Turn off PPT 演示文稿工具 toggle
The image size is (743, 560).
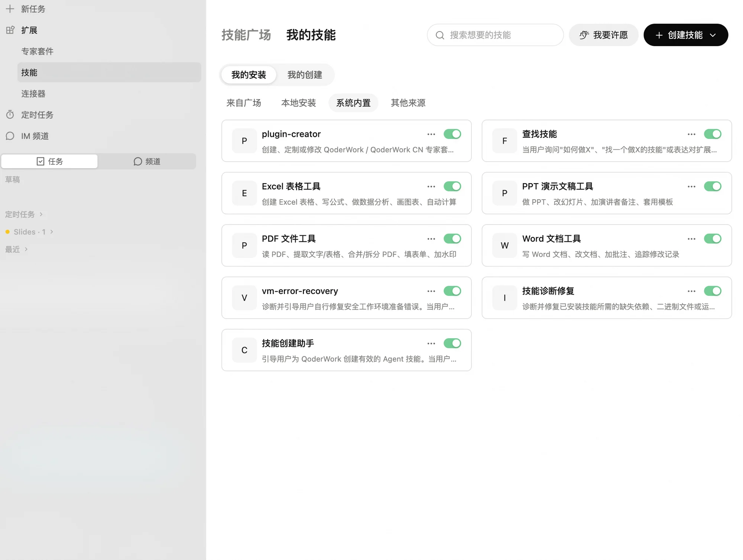(x=713, y=187)
